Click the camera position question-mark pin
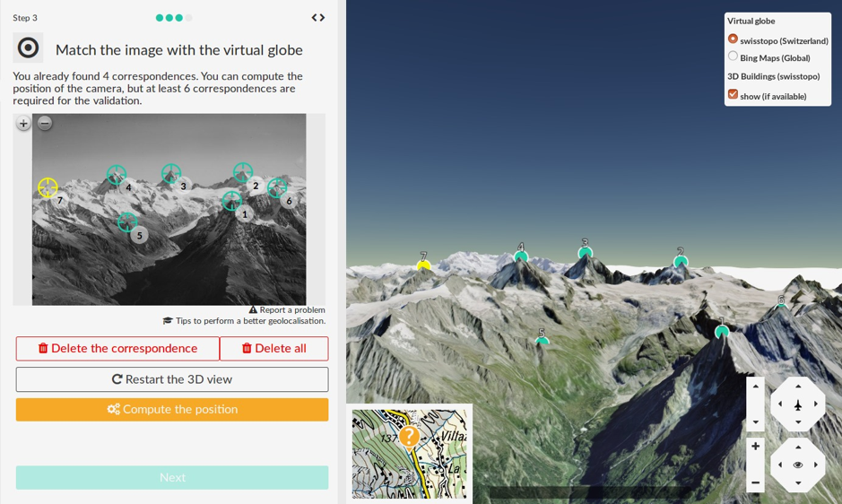Image resolution: width=842 pixels, height=504 pixels. (x=409, y=438)
